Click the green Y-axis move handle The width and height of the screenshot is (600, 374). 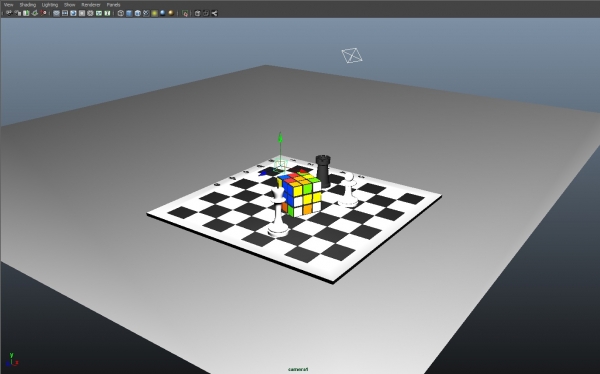tap(280, 138)
